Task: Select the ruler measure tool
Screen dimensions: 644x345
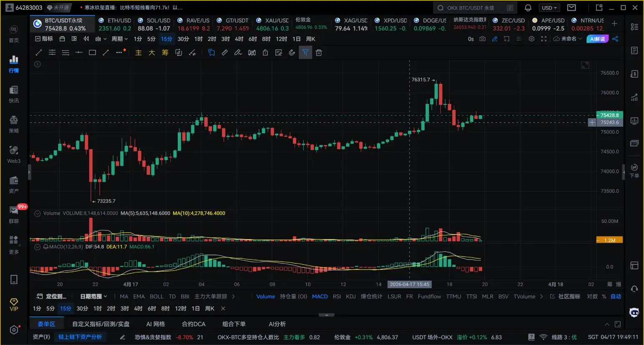Action: pos(224,52)
